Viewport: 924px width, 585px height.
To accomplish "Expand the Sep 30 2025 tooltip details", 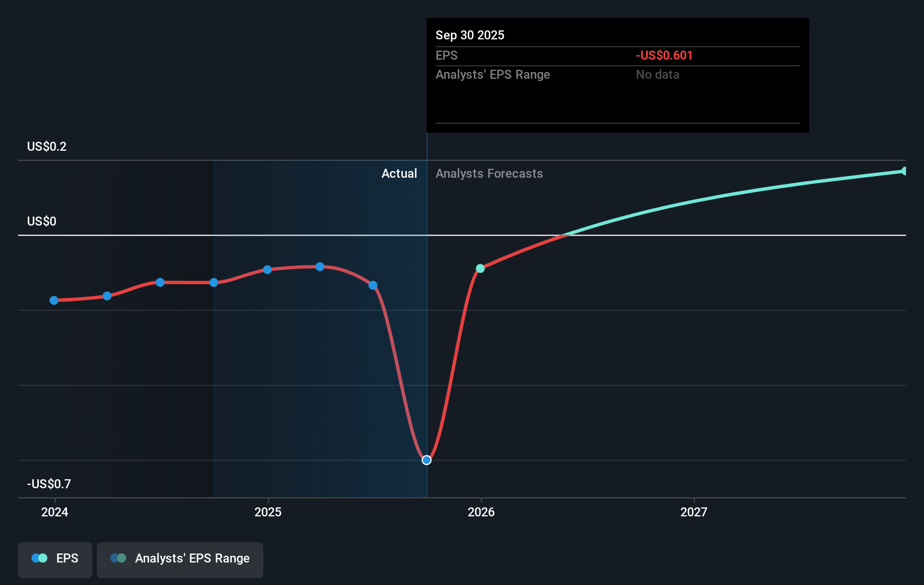I will coord(470,35).
